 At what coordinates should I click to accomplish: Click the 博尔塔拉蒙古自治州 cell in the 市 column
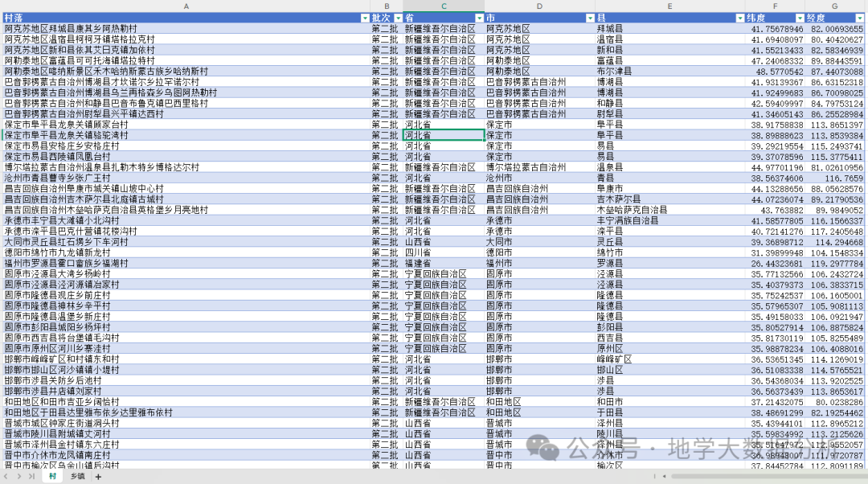[540, 167]
